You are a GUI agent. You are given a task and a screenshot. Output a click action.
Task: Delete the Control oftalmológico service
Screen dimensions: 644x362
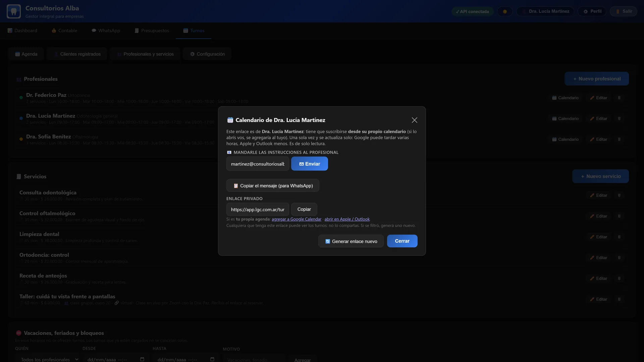pos(619,216)
